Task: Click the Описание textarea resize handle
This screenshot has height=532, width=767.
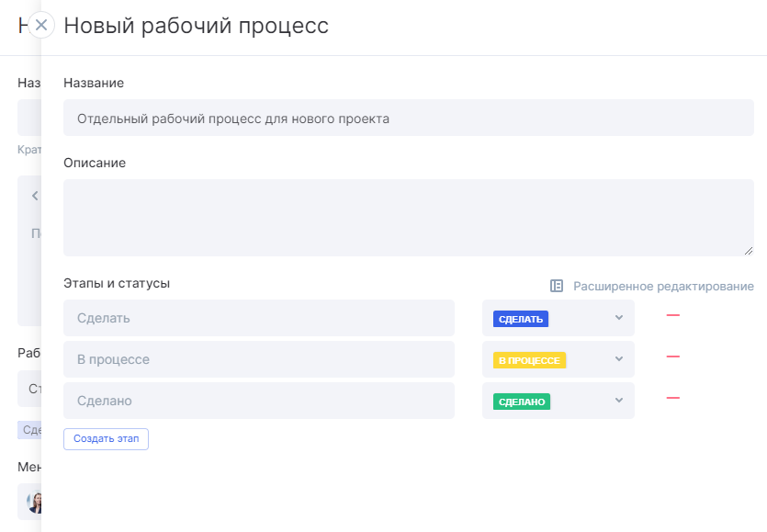Action: [749, 251]
